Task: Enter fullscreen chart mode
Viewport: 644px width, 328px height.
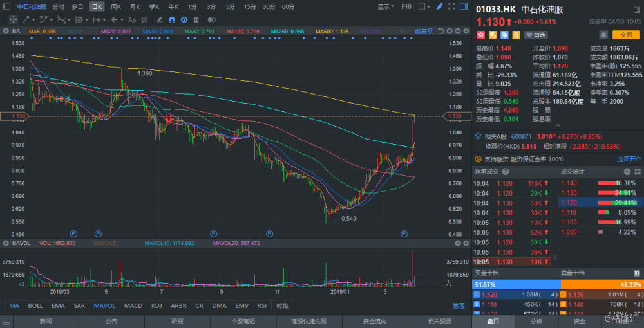Action: pyautogui.click(x=451, y=6)
